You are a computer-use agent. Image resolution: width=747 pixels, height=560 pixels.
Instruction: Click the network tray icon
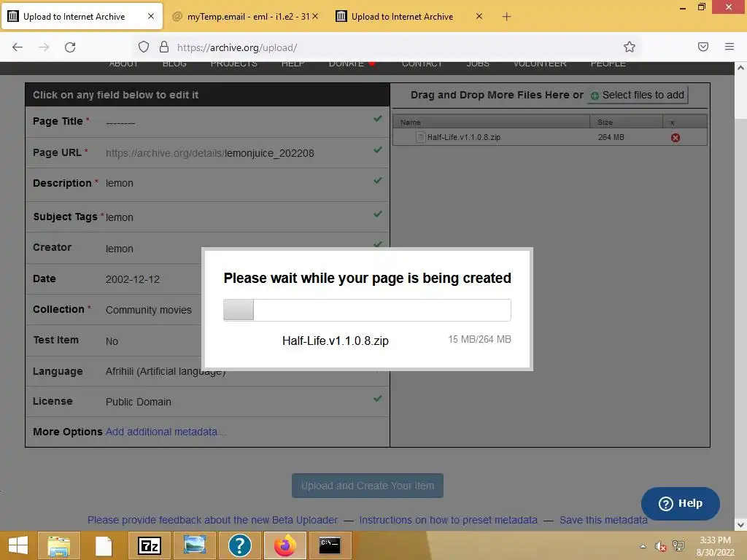tap(678, 546)
